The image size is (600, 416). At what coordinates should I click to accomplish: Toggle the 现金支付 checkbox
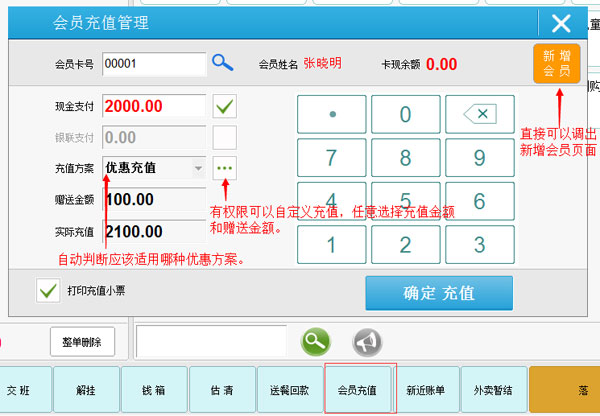(x=225, y=106)
